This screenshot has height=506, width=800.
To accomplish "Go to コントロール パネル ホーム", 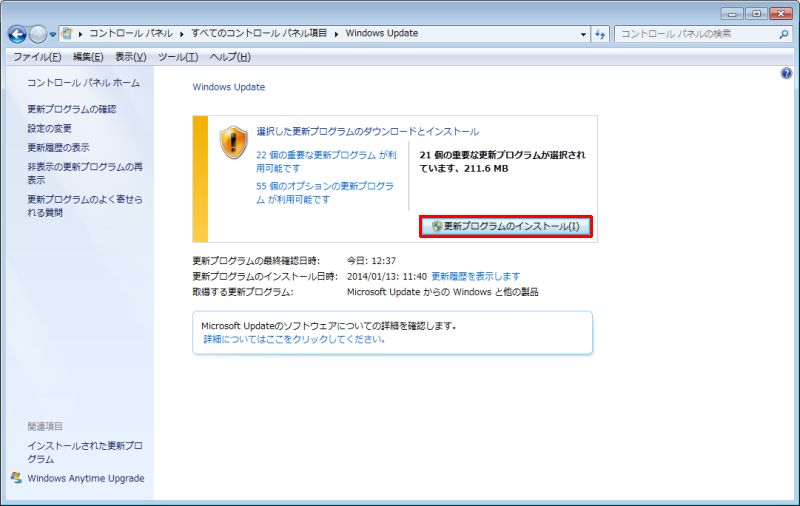I will (x=83, y=83).
